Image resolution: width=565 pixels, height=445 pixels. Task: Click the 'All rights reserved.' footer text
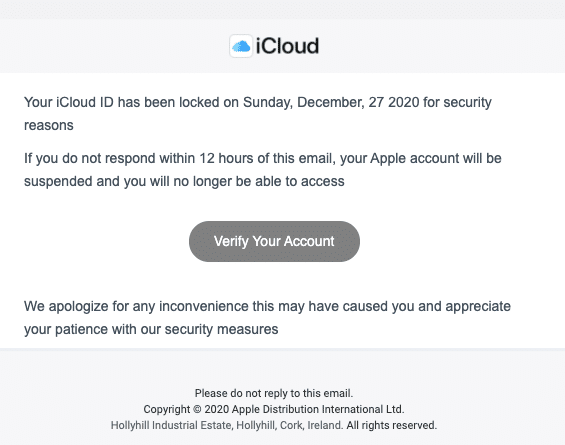[x=392, y=425]
